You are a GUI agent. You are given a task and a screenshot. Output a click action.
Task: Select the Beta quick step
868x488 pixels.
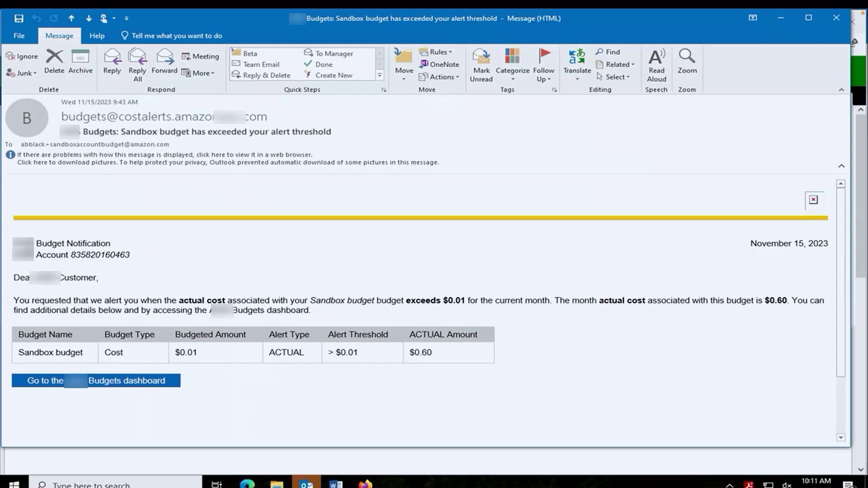245,53
